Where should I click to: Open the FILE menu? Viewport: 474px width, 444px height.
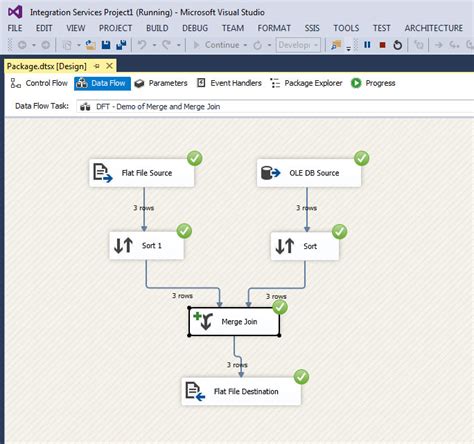pyautogui.click(x=15, y=28)
